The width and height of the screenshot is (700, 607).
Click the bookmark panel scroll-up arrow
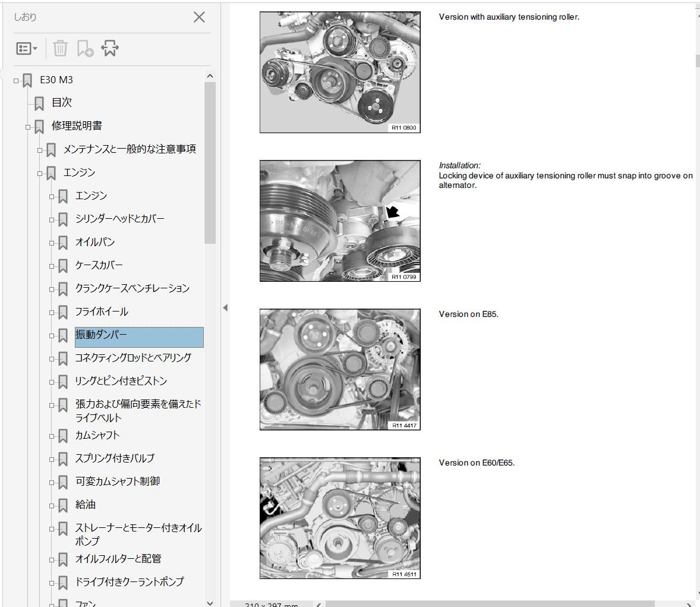point(210,76)
